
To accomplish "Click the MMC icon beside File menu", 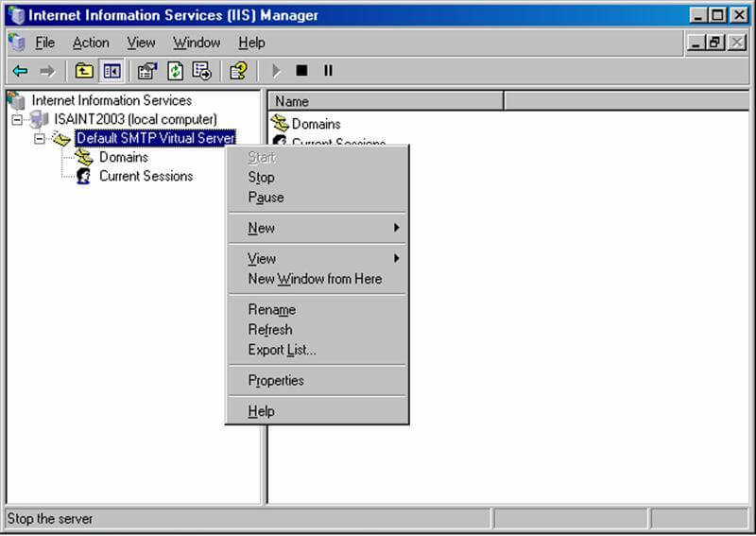I will (x=17, y=43).
